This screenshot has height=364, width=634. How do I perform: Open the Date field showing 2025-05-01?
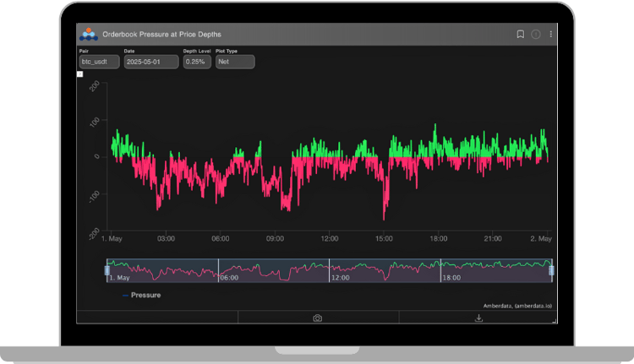pyautogui.click(x=151, y=62)
